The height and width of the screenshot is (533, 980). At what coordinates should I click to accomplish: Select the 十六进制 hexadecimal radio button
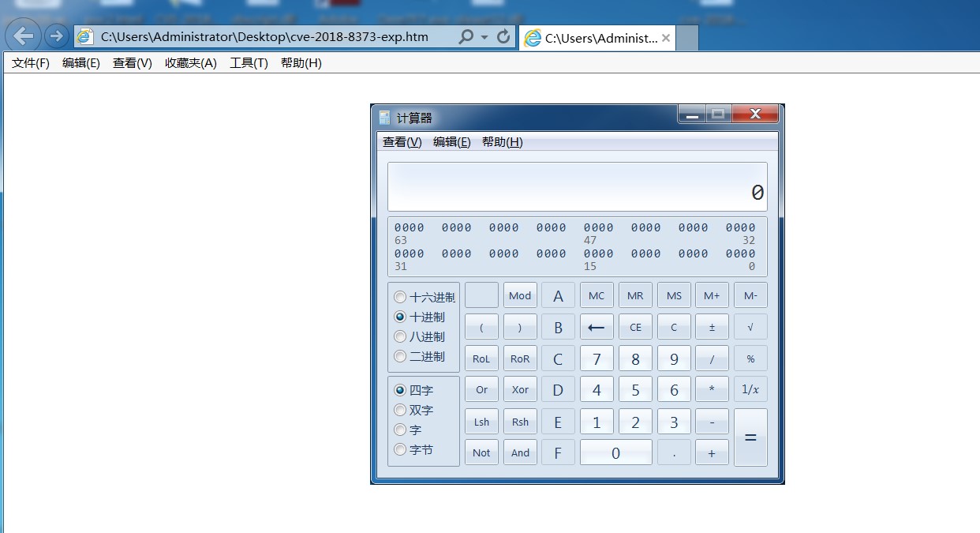click(401, 298)
